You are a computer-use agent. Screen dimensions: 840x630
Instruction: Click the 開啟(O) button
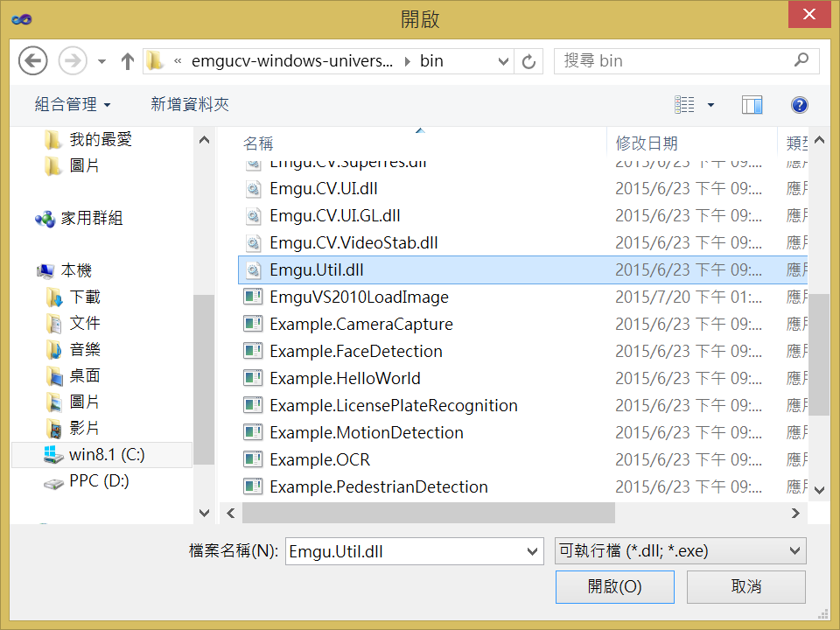pyautogui.click(x=614, y=586)
